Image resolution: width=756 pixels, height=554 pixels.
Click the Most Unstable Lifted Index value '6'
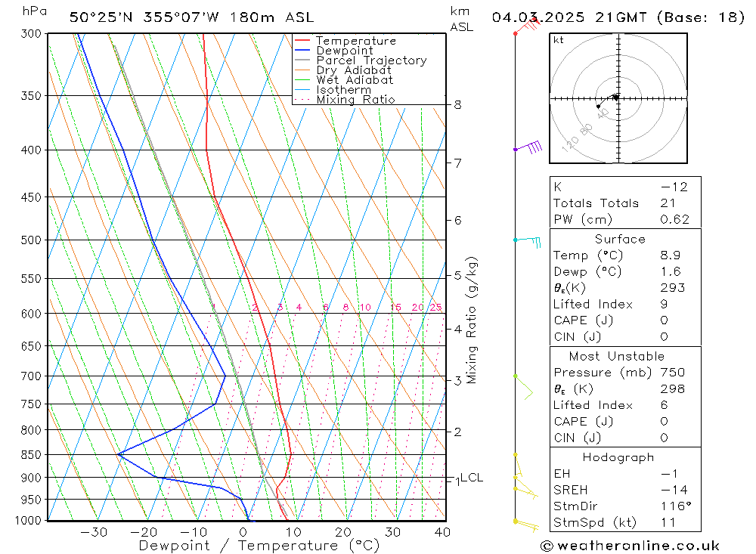tap(664, 406)
